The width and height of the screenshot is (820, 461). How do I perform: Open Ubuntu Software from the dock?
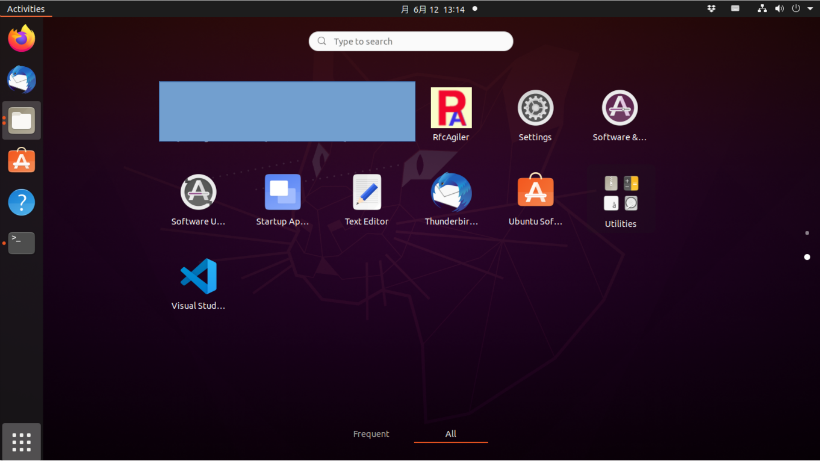(x=21, y=161)
